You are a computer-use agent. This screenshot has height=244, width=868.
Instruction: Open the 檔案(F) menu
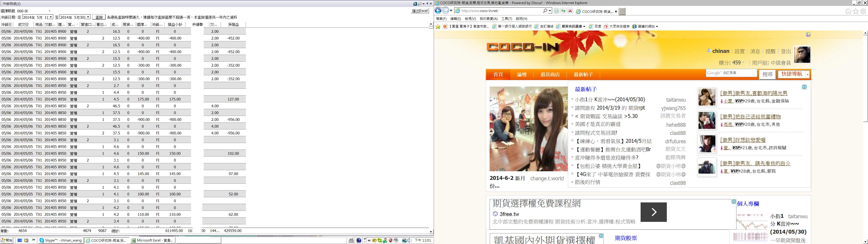(x=441, y=19)
